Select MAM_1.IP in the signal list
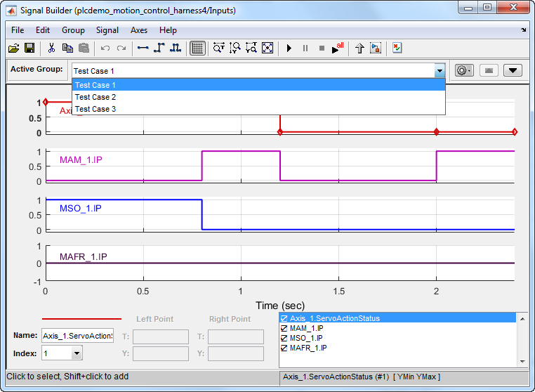 (x=306, y=329)
